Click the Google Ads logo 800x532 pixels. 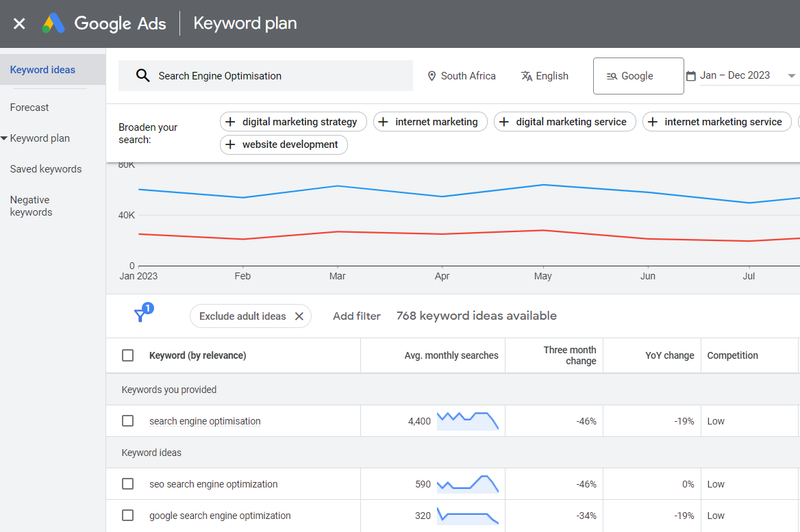click(53, 24)
